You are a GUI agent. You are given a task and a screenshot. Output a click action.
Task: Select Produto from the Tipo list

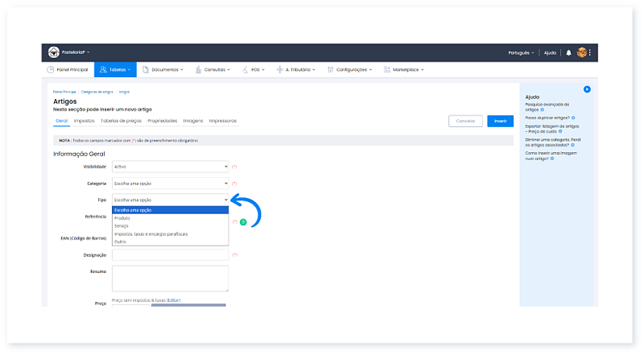(122, 218)
